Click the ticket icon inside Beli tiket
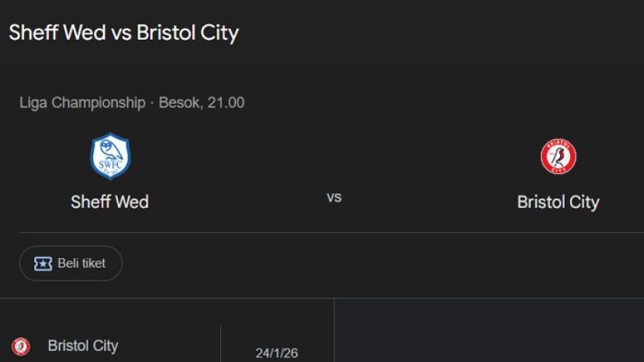The width and height of the screenshot is (644, 362). (43, 263)
